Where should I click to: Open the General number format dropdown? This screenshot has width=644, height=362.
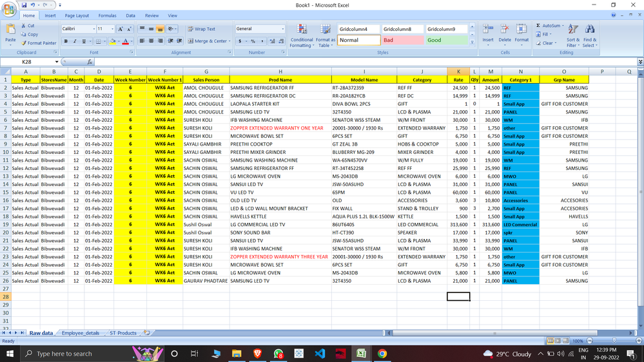click(282, 29)
